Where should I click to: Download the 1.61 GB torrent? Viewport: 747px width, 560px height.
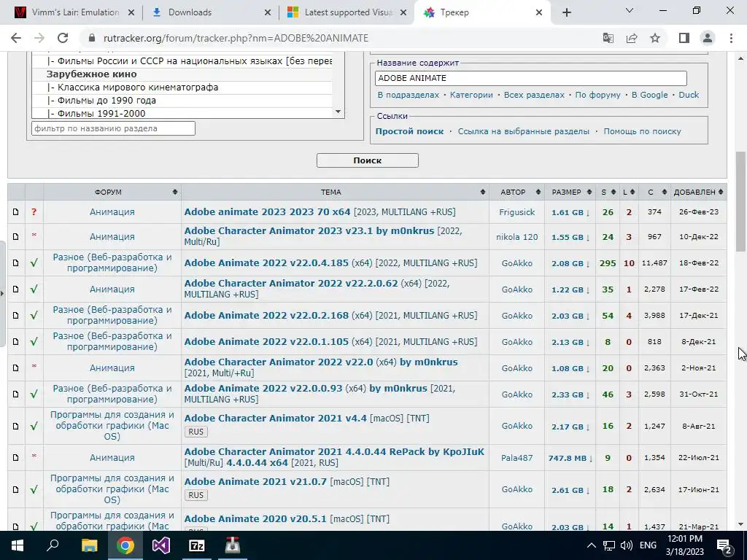[570, 212]
